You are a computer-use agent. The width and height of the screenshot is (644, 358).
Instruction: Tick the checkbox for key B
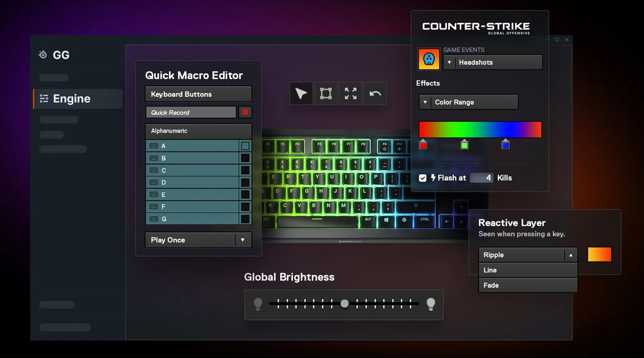coord(245,158)
